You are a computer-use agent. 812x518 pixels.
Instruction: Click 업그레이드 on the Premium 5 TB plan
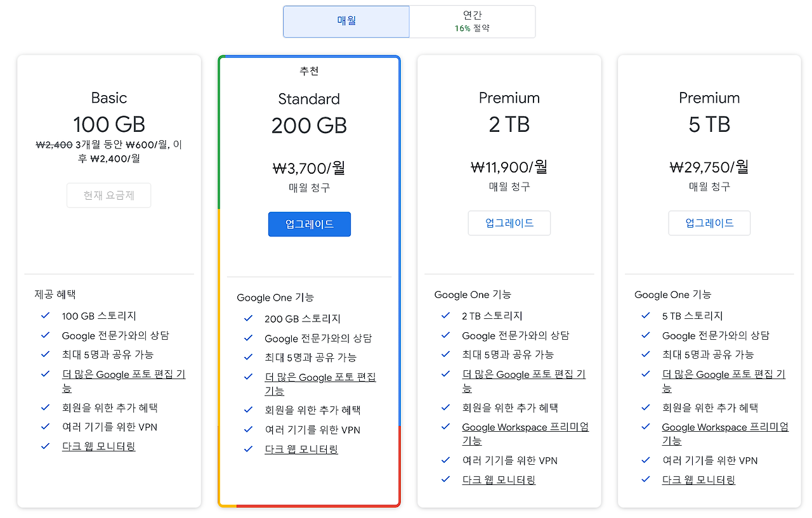[709, 223]
